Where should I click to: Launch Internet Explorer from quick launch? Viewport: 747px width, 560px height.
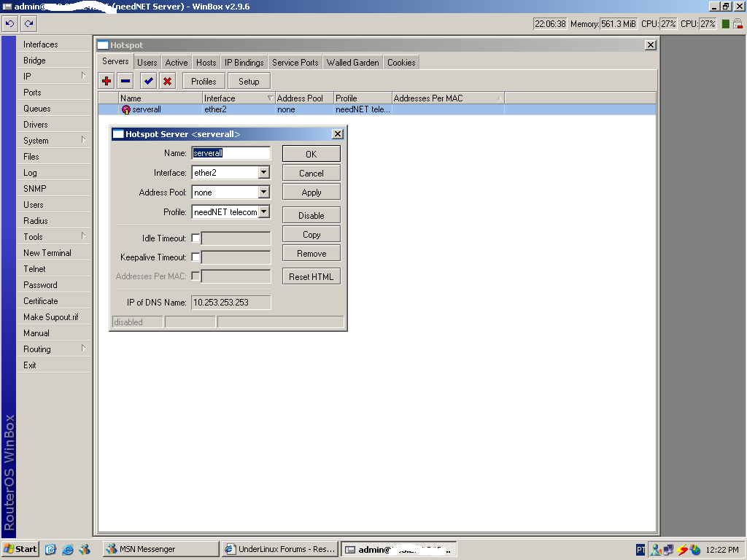(x=68, y=550)
